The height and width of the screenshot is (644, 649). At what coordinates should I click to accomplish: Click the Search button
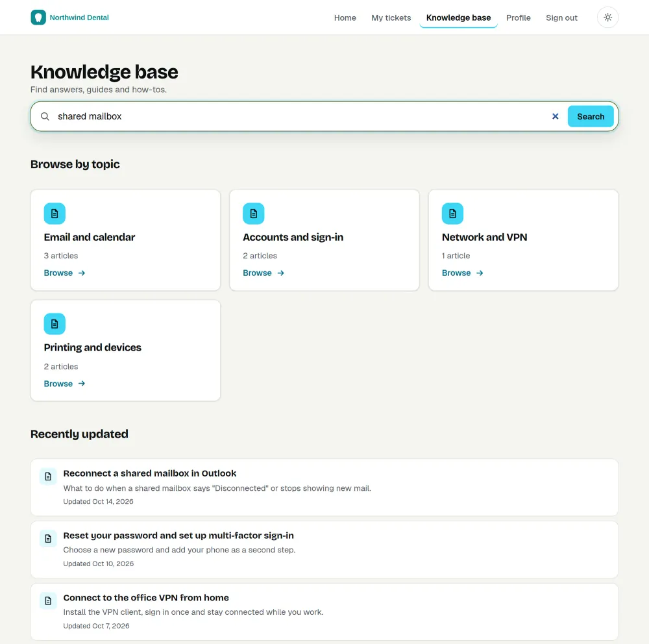(590, 116)
